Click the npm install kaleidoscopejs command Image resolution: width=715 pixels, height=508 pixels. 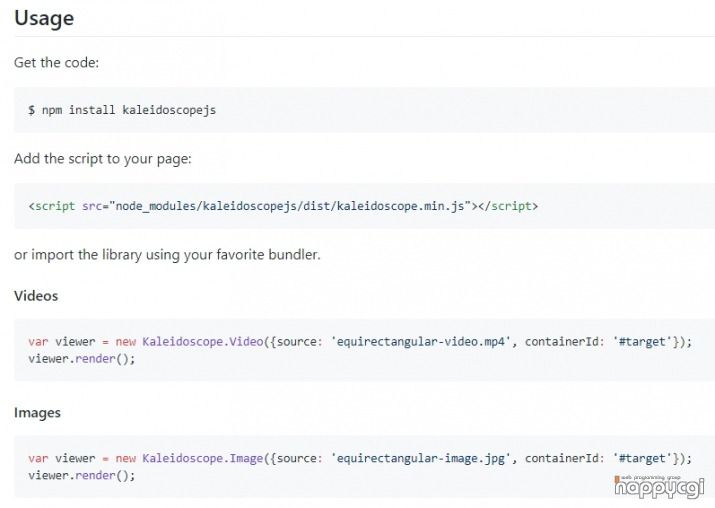point(128,109)
